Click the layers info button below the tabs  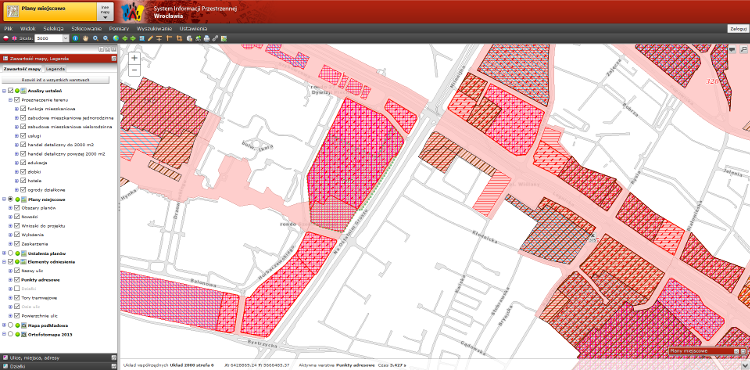pos(55,79)
